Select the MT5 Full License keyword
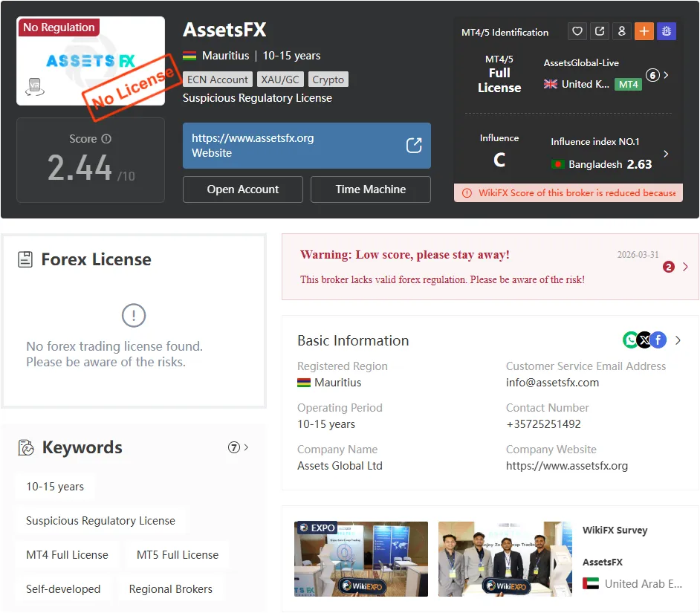 178,555
